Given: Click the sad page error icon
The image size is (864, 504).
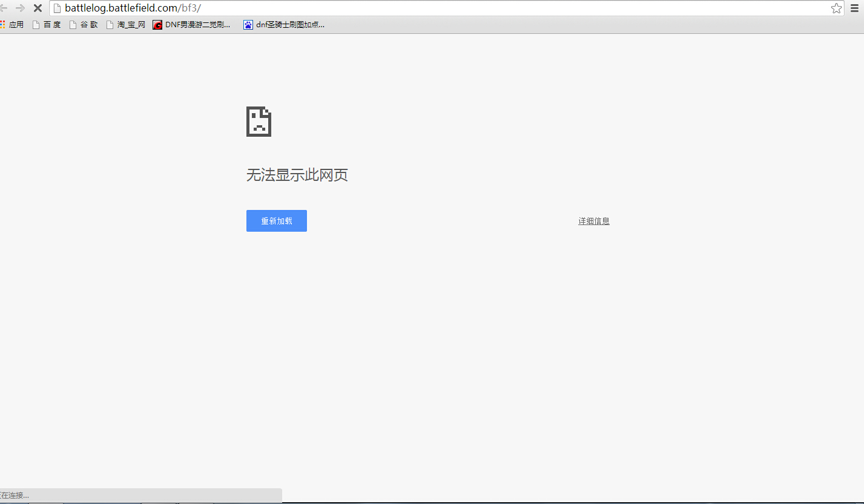Looking at the screenshot, I should 259,122.
